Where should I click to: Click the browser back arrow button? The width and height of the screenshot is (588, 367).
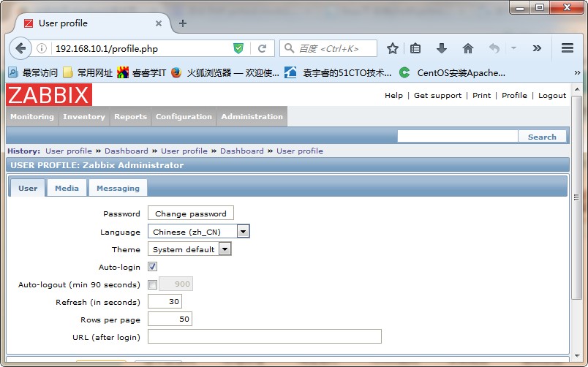tap(20, 48)
